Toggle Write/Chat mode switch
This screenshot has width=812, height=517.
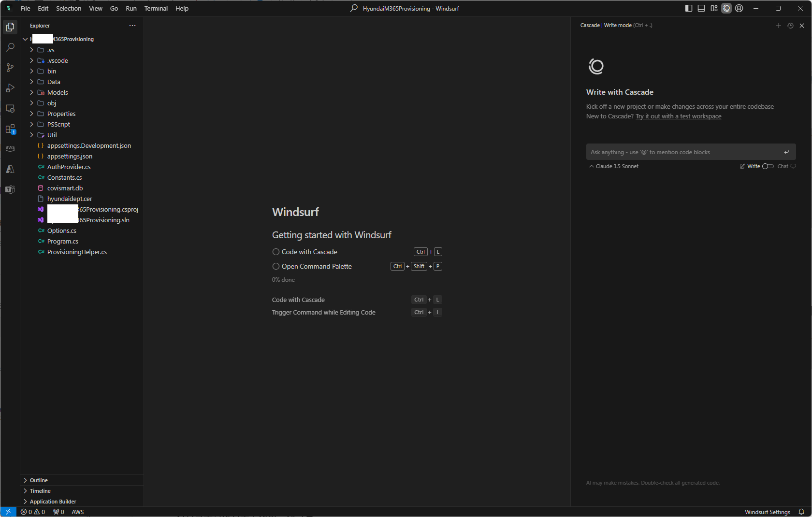[768, 166]
